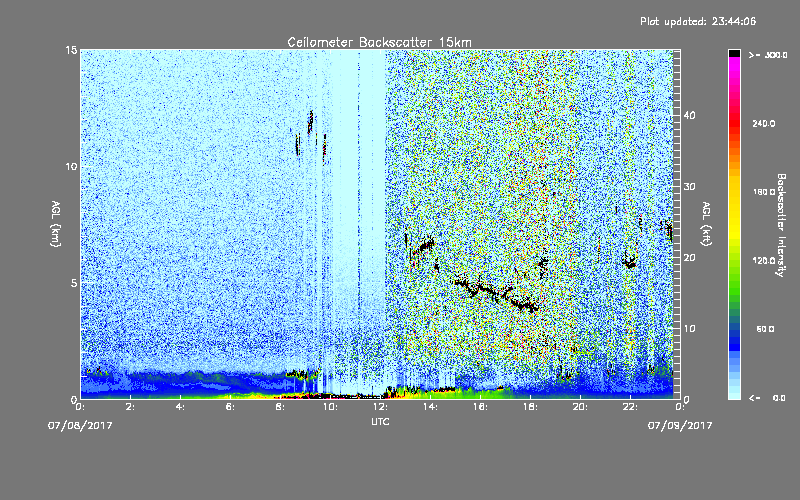Click the '30' tick on the kft axis
Viewport: 800px width, 500px height.
(689, 187)
